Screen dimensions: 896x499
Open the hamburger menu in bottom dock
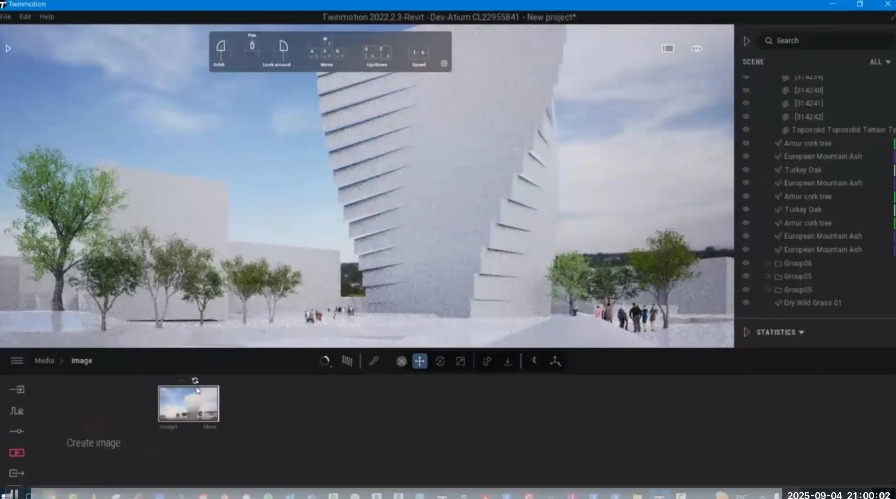tap(17, 361)
